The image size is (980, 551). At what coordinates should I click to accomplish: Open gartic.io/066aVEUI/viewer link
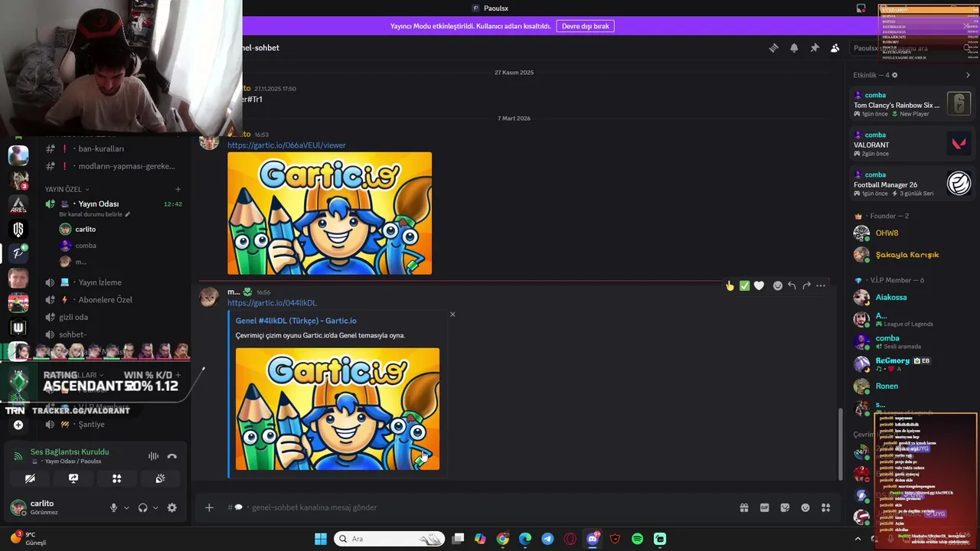tap(286, 145)
